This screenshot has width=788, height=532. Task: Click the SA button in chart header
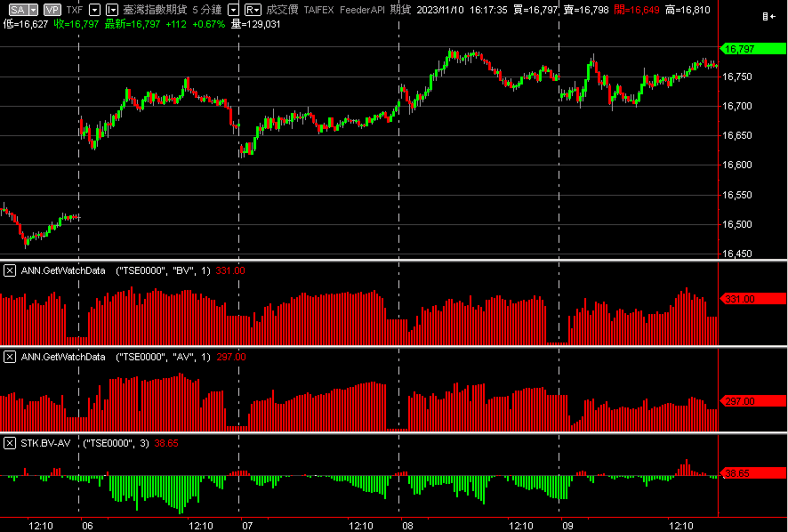point(18,10)
